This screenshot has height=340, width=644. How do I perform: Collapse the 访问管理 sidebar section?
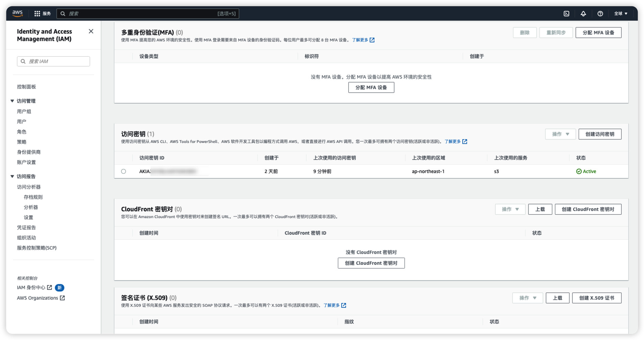pyautogui.click(x=12, y=101)
